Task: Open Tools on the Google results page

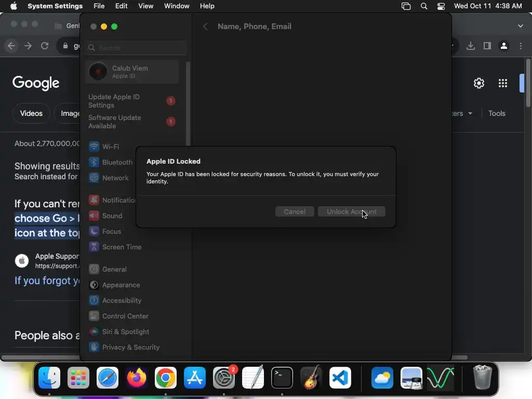Action: 497,113
